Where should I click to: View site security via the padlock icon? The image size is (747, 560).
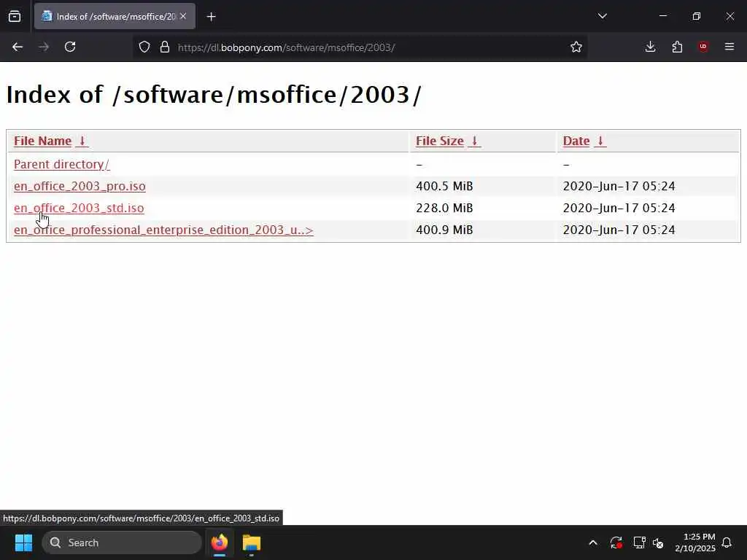165,47
